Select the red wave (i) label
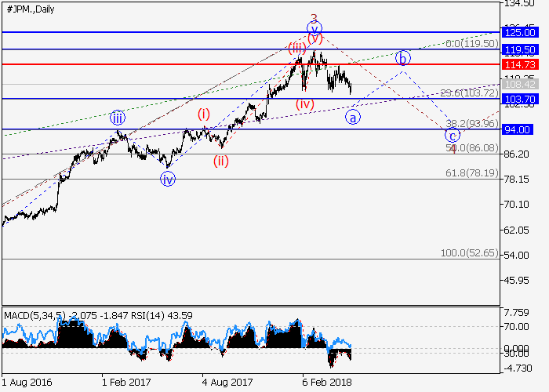Image resolution: width=549 pixels, height=392 pixels. [x=204, y=114]
